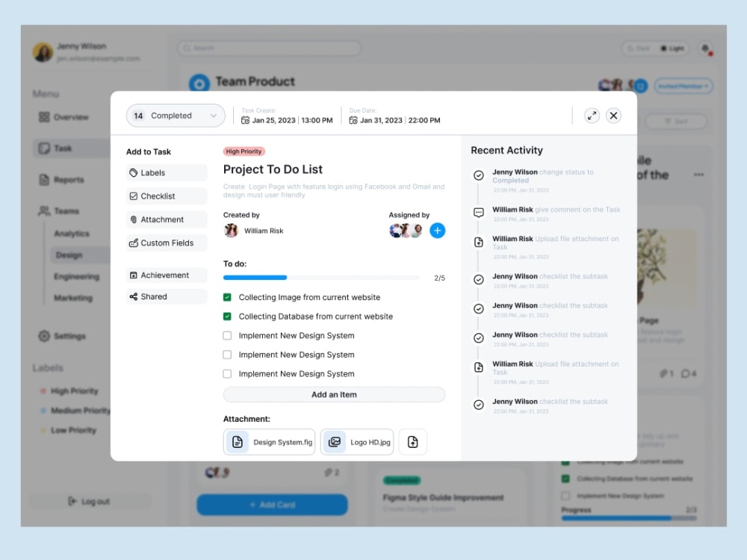Expand the task dialog to fullscreen
The image size is (747, 560).
click(592, 115)
